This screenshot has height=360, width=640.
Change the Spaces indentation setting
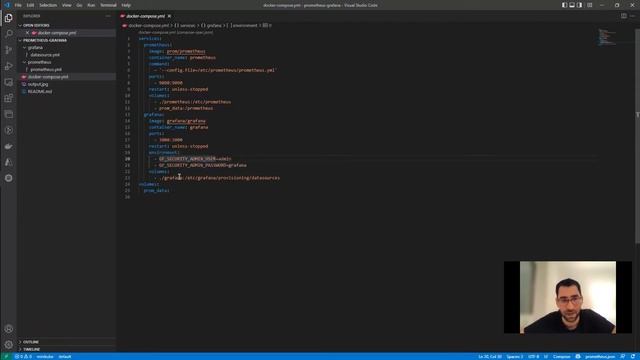pos(515,357)
